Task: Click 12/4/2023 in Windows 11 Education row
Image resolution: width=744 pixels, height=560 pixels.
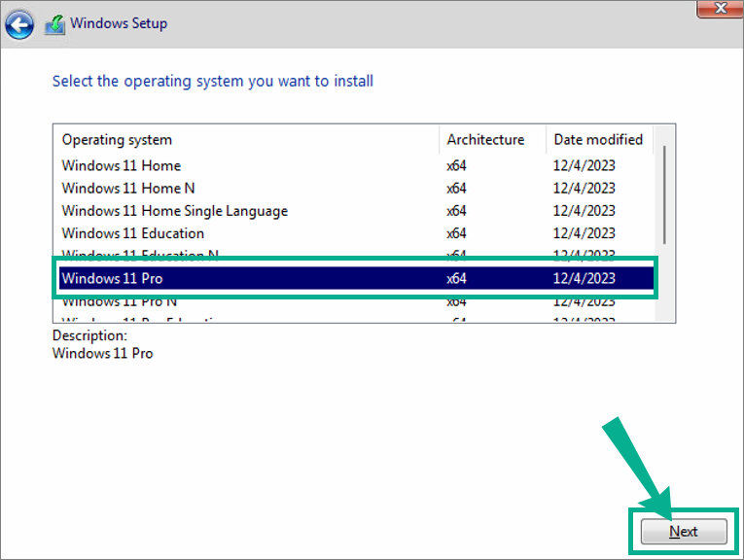Action: [585, 233]
